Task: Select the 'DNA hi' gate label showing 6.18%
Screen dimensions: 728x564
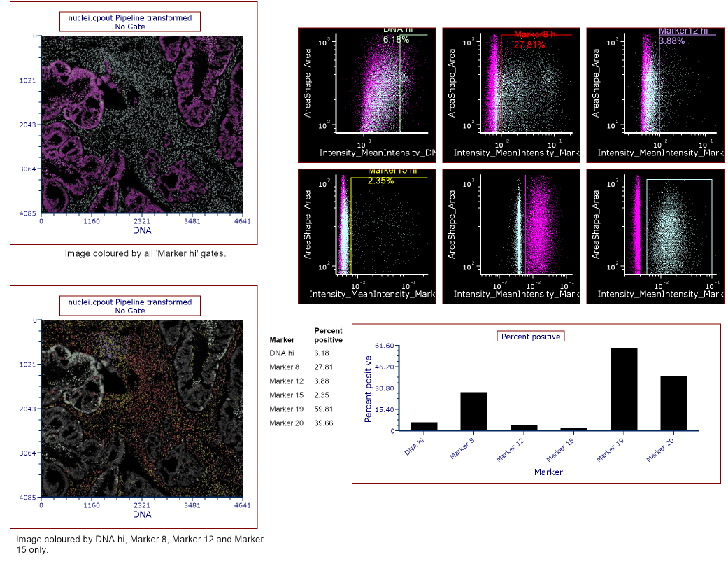Action: 397,36
